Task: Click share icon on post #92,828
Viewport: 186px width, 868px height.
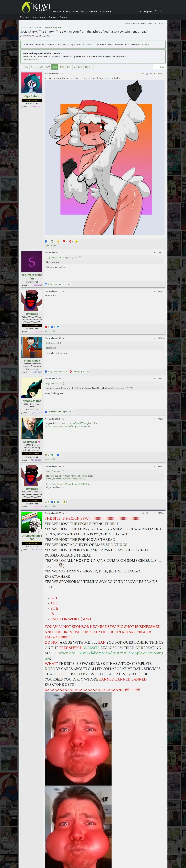Action: [155, 513]
